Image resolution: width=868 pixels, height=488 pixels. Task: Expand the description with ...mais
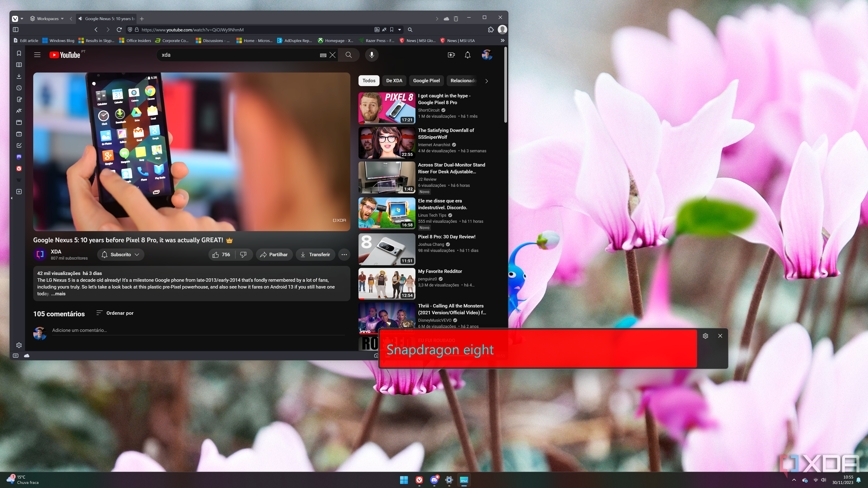pyautogui.click(x=58, y=294)
